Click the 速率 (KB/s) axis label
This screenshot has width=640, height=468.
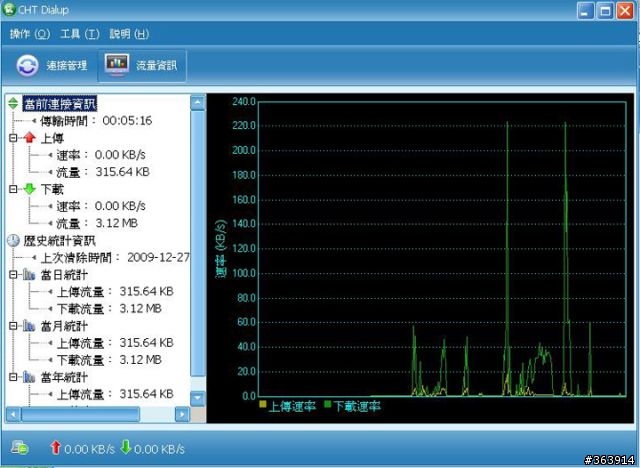(x=221, y=249)
